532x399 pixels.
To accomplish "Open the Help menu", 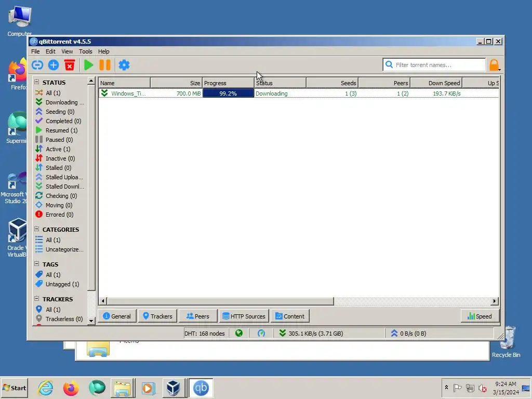I will pyautogui.click(x=104, y=51).
